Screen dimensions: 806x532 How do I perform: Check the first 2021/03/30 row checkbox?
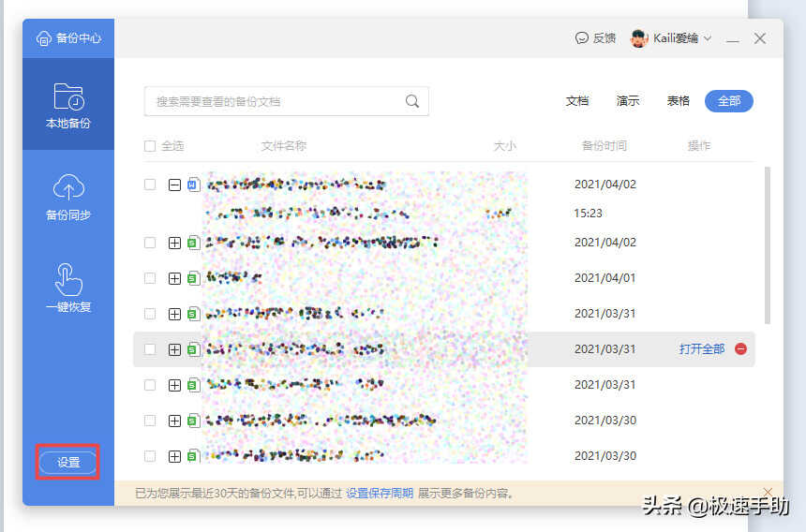(x=150, y=421)
